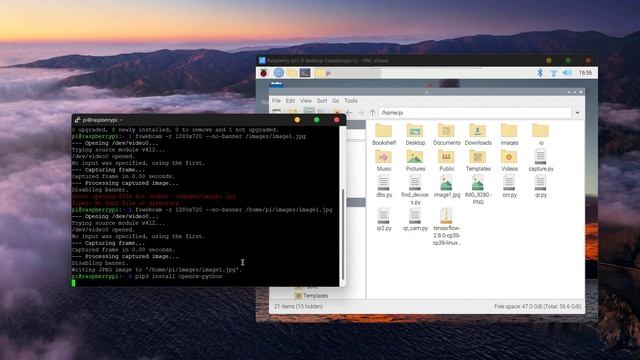The height and width of the screenshot is (360, 640).
Task: Select the pi window taskbar button
Action: tap(348, 73)
